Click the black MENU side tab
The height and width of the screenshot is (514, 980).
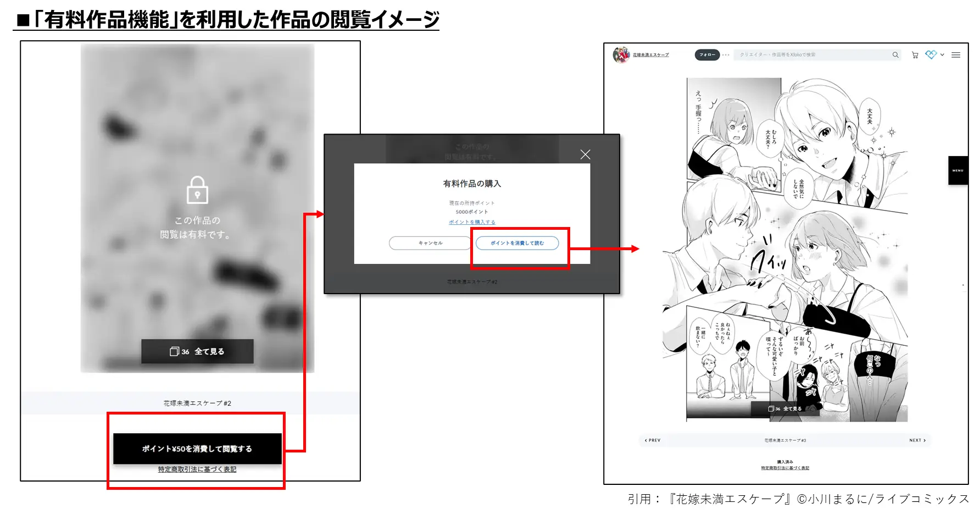tap(958, 170)
